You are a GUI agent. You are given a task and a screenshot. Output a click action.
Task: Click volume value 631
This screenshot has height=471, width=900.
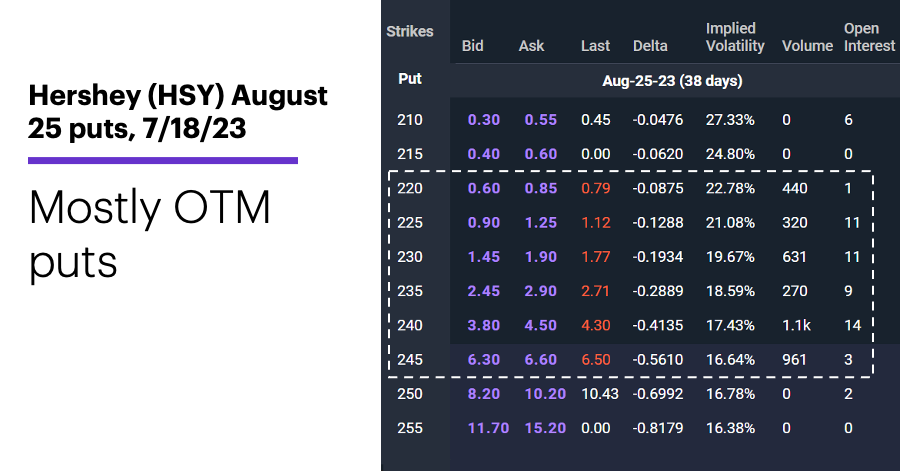tap(794, 257)
